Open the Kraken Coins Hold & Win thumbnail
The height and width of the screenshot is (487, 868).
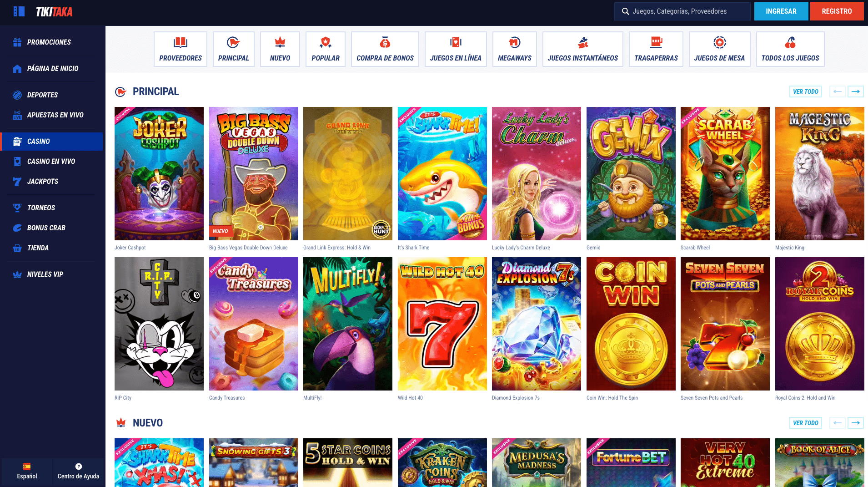[x=442, y=462]
